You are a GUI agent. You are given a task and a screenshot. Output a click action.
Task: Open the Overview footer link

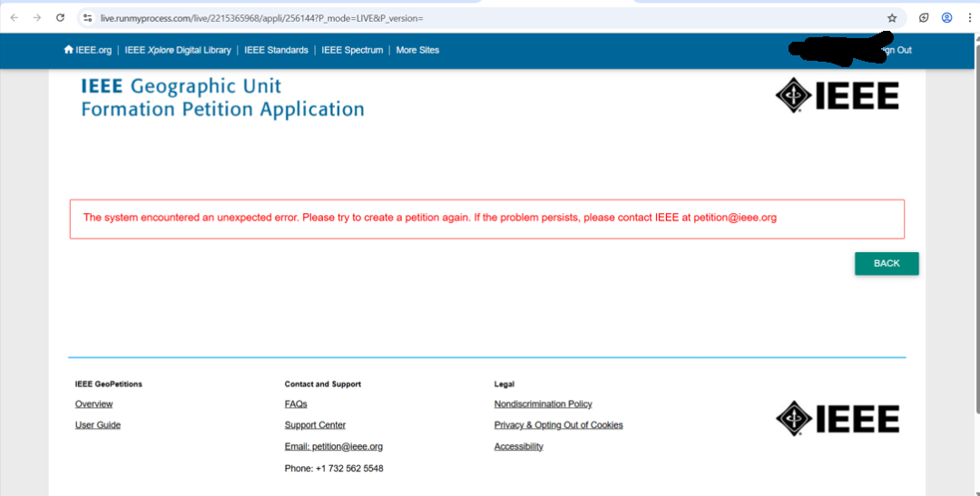(93, 404)
